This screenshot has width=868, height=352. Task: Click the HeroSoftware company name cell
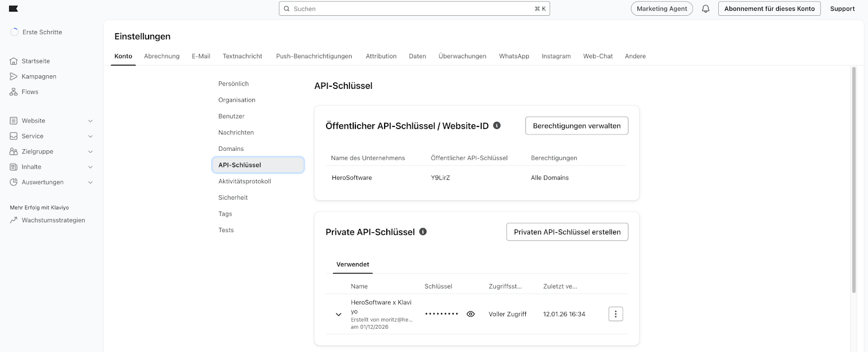pos(352,178)
